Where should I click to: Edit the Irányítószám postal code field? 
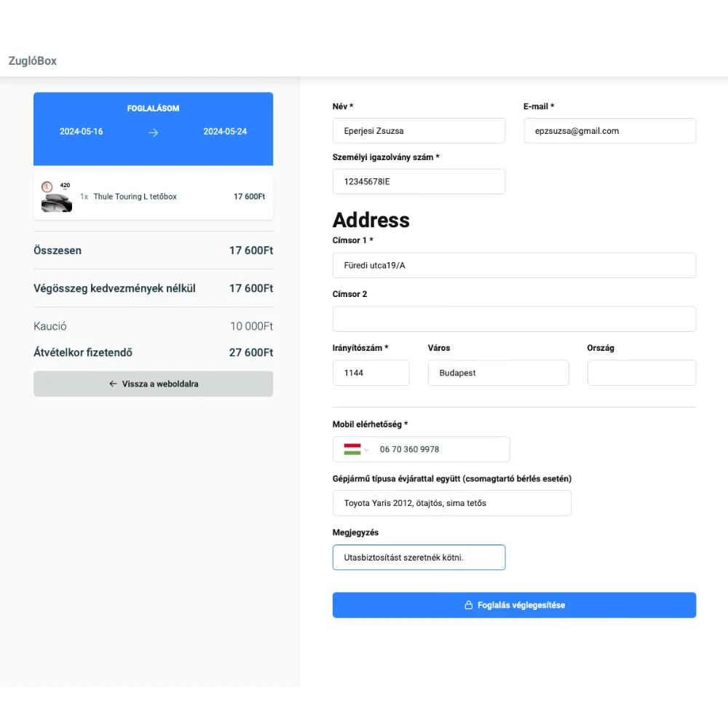[371, 373]
